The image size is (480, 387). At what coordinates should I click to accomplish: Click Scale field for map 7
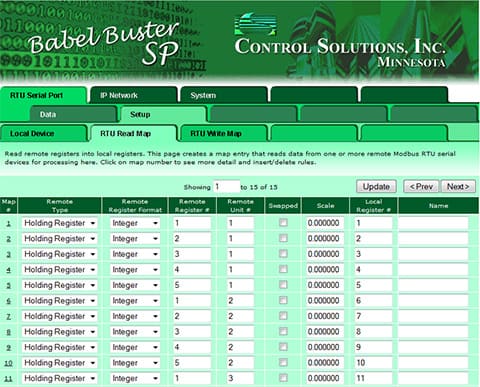(325, 316)
